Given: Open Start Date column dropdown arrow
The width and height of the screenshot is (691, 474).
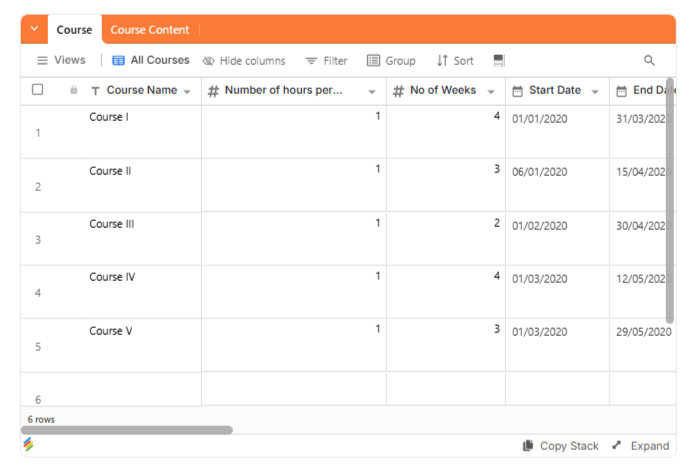Looking at the screenshot, I should click(x=595, y=92).
